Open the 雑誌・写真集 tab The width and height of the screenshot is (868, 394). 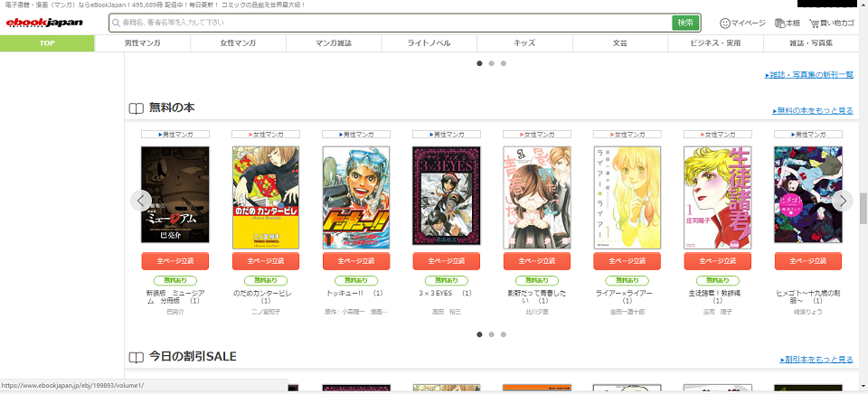pos(810,43)
